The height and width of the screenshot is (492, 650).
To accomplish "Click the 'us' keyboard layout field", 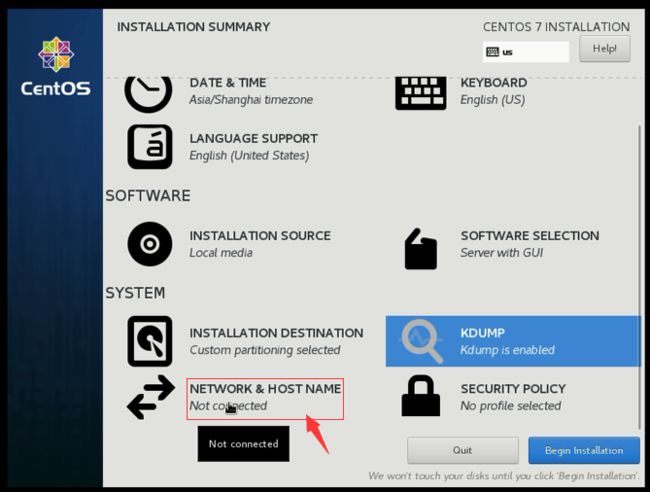I will (x=526, y=52).
